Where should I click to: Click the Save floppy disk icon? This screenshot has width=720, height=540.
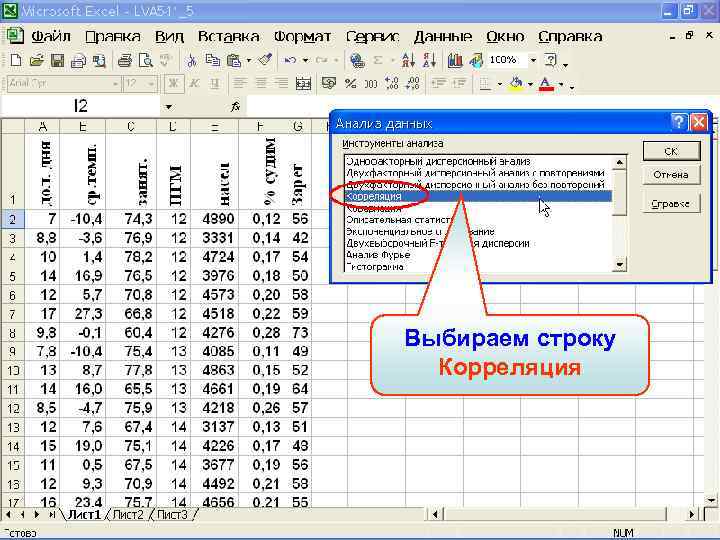click(x=57, y=60)
